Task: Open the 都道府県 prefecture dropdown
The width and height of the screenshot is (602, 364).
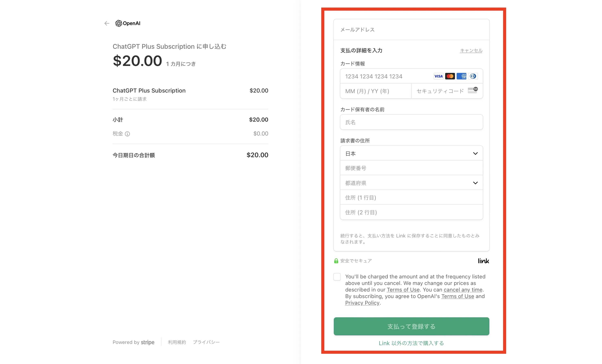Action: [411, 183]
